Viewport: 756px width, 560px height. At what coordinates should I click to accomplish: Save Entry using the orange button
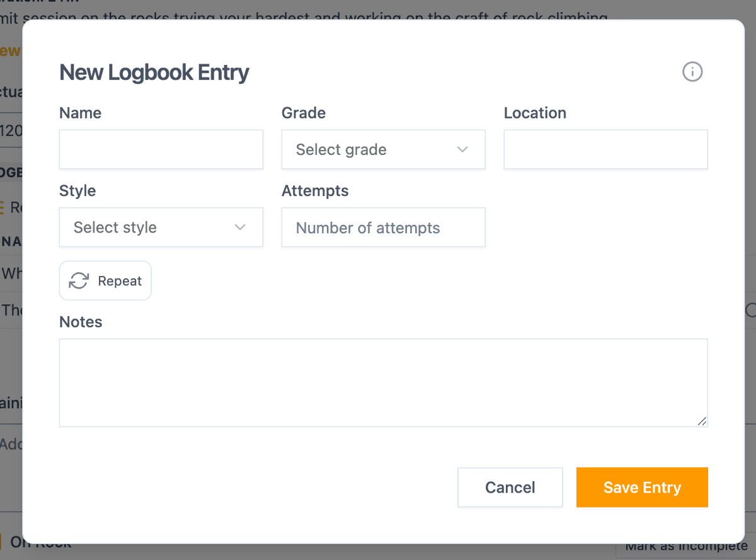642,487
